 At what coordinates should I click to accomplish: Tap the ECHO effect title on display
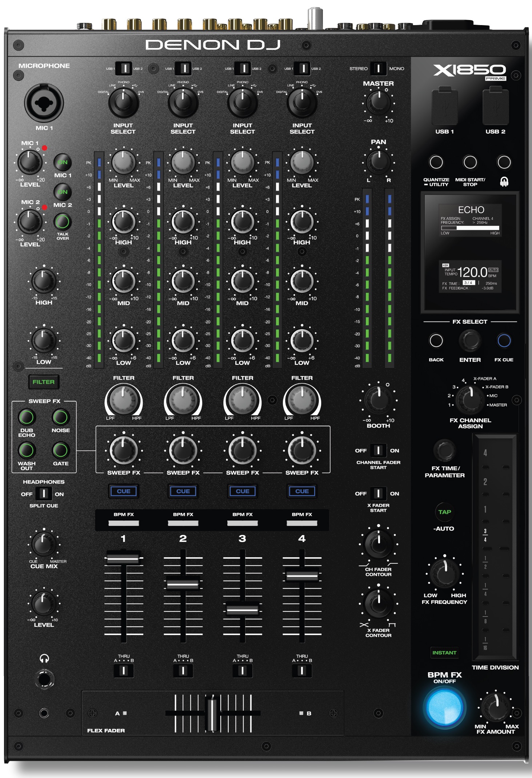point(471,210)
